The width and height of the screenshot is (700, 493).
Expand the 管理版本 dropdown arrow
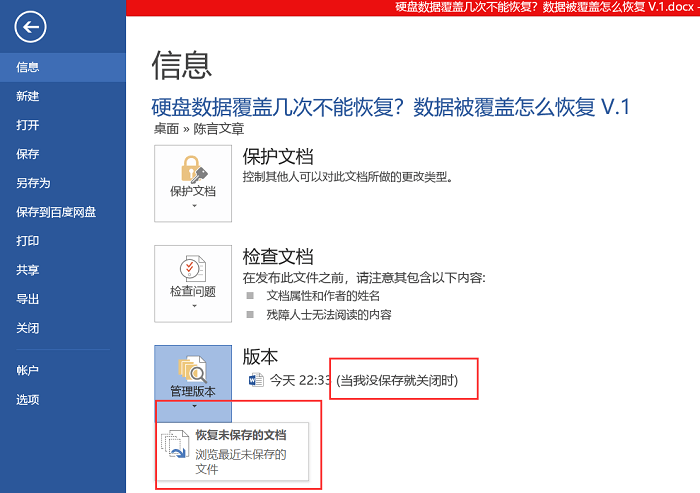[x=194, y=406]
